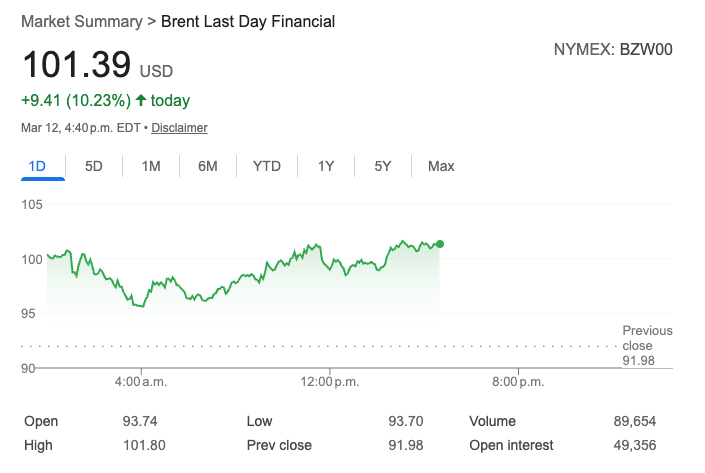Select the Max range tab

(441, 166)
